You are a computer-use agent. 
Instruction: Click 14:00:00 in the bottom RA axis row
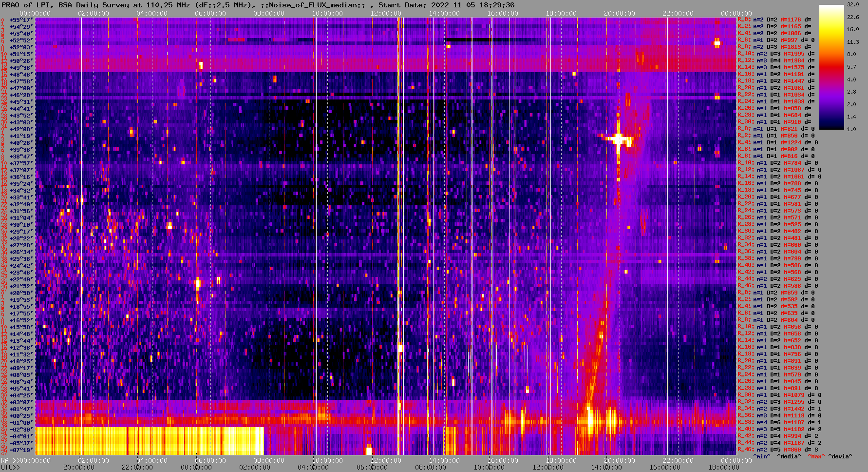point(444,460)
